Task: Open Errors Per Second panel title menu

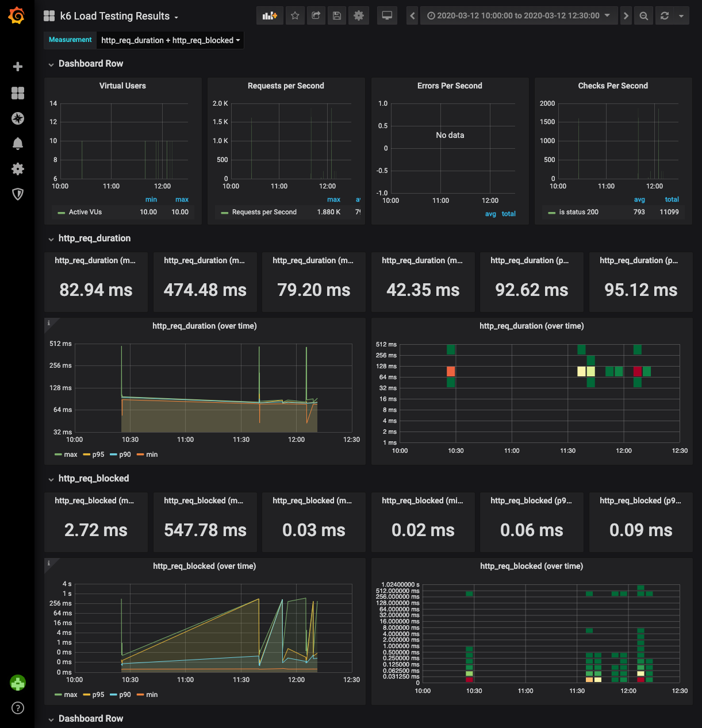Action: click(x=450, y=86)
